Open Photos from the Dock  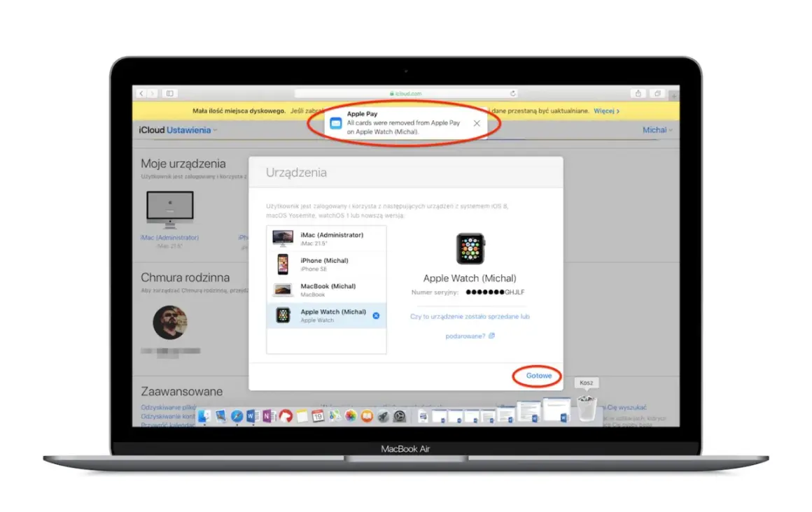[351, 416]
